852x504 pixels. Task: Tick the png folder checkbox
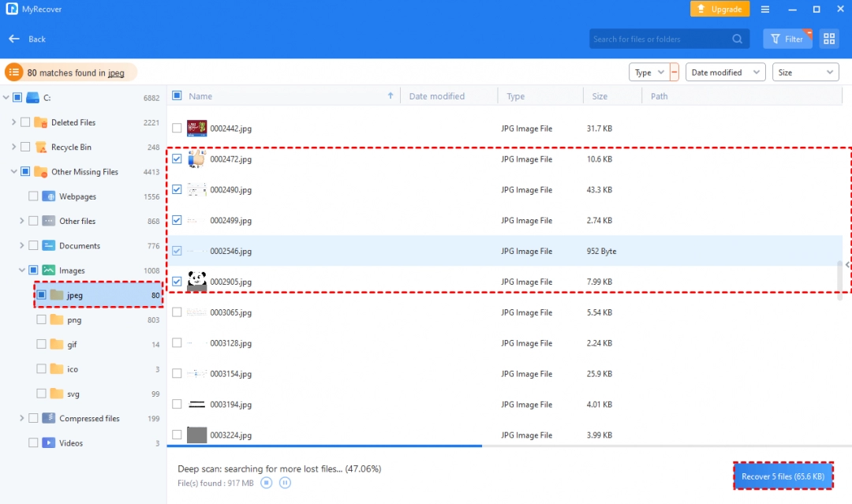coord(41,320)
